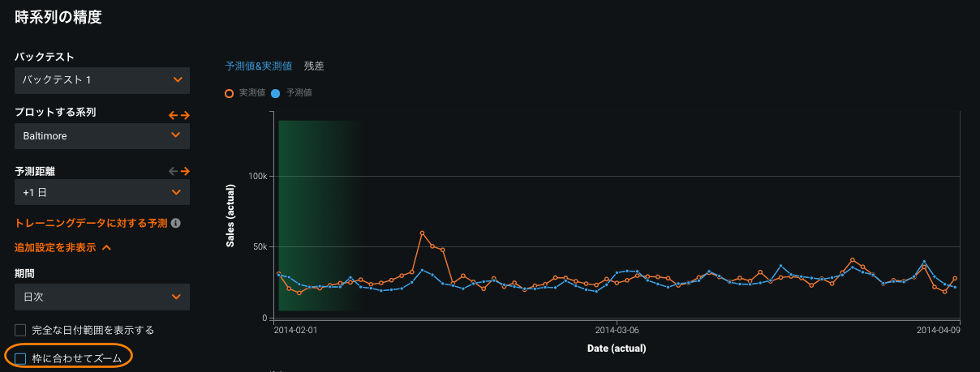Click info icon next to トレーニングデータに対する予測

click(175, 223)
